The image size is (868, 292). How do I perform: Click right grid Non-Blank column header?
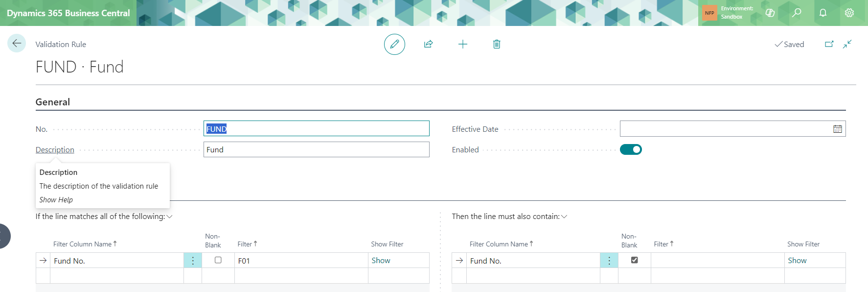pos(629,241)
